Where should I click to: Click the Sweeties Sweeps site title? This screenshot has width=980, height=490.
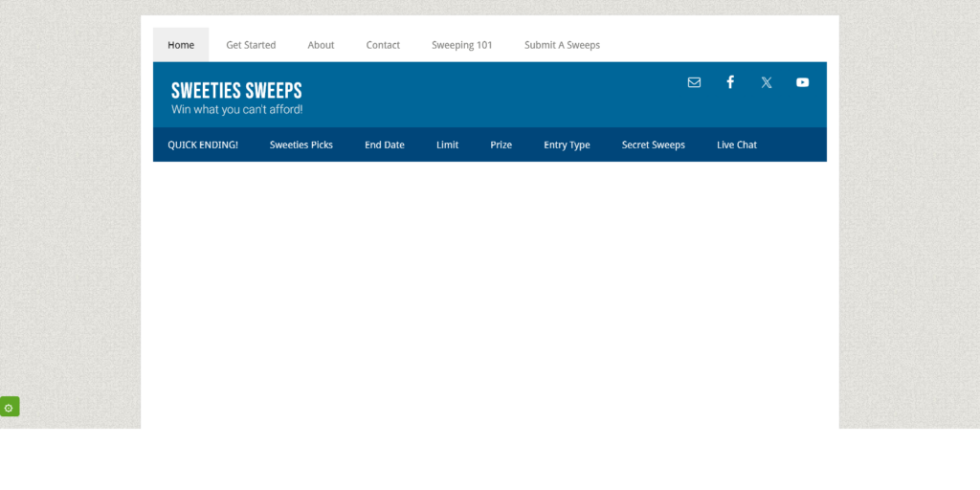[x=236, y=91]
